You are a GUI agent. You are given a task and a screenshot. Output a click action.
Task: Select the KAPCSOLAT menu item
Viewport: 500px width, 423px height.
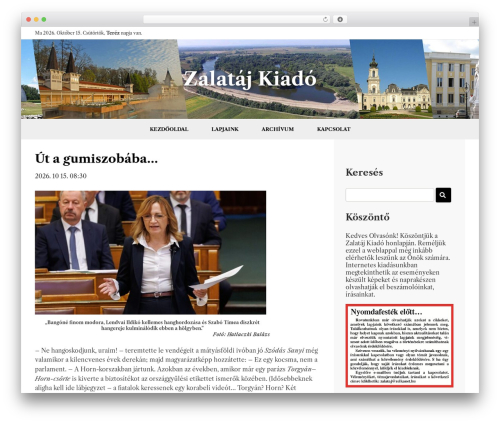[334, 129]
